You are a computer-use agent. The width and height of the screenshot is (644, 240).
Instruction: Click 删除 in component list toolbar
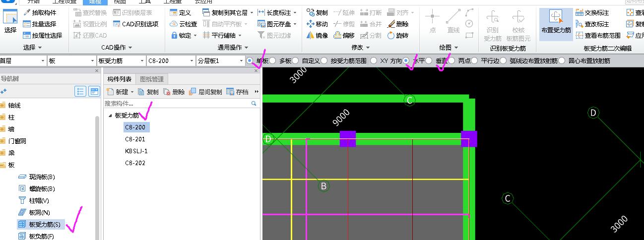coord(174,92)
